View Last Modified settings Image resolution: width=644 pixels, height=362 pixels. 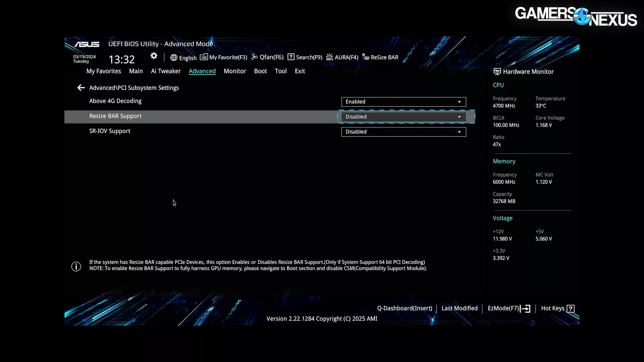coord(460,309)
